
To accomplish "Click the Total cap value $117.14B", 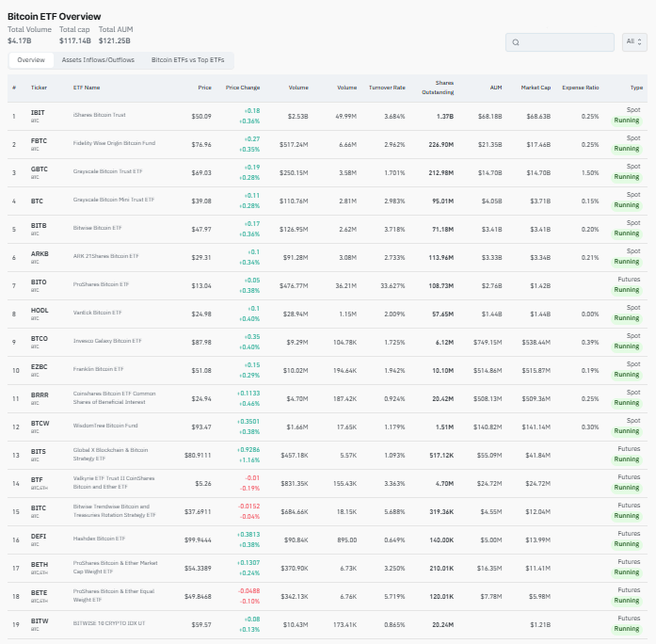I will (x=75, y=40).
